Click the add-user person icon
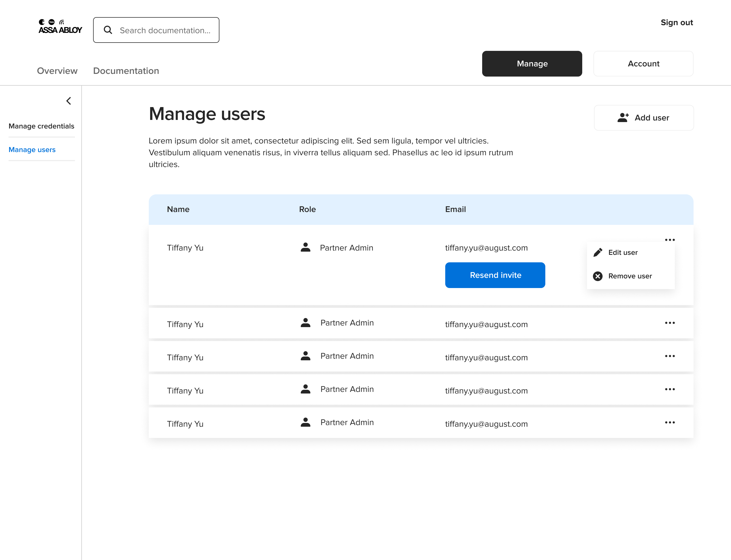This screenshot has height=560, width=731. click(x=623, y=118)
